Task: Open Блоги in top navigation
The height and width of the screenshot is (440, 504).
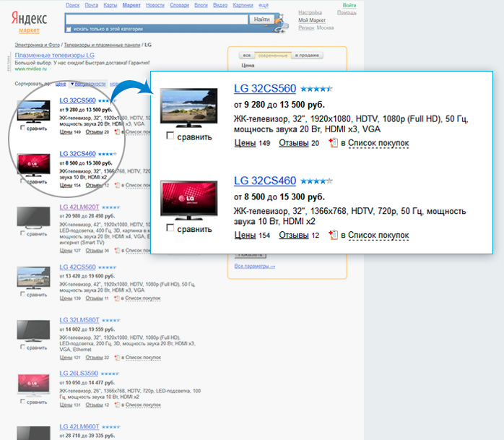Action: coord(201,5)
